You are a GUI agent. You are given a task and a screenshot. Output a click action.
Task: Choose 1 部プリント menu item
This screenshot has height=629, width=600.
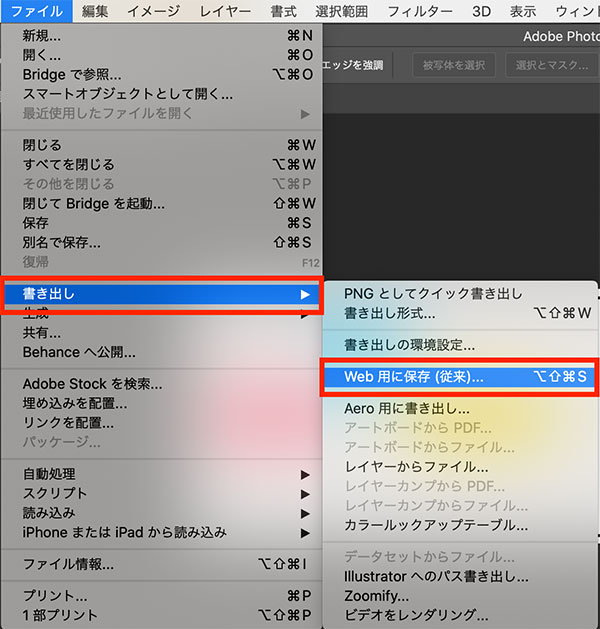coord(162,615)
